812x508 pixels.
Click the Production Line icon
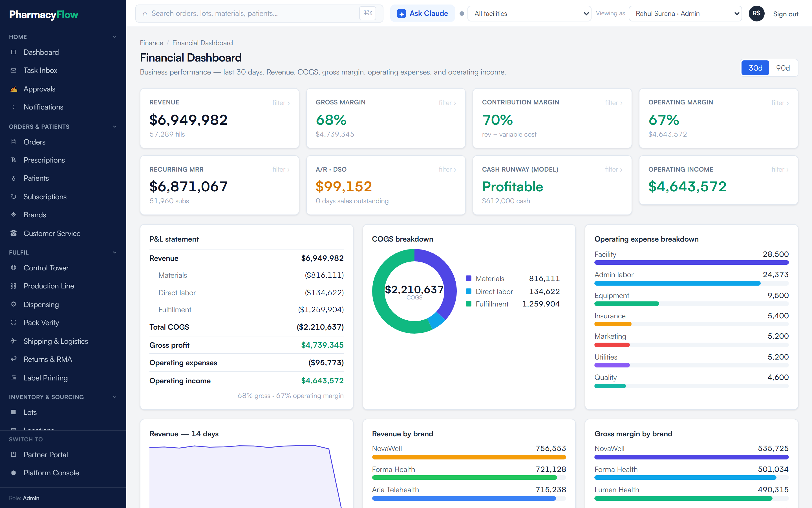point(14,286)
